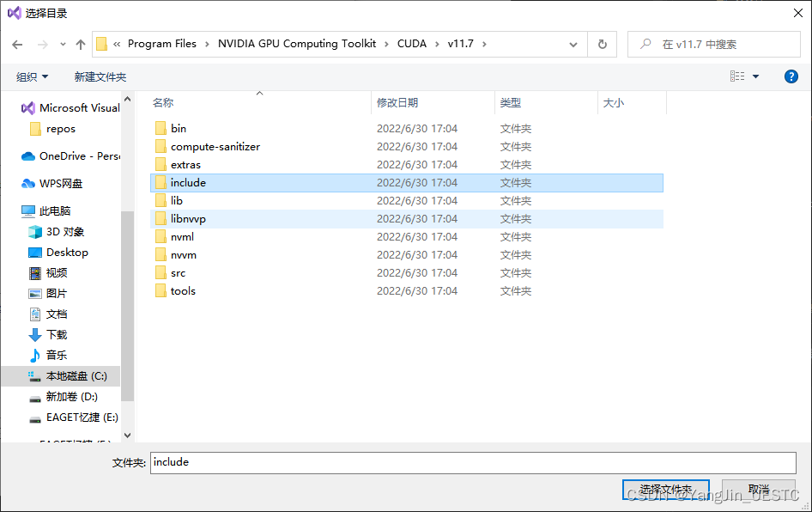Open recent locations dropdown arrow
The height and width of the screenshot is (512, 812).
click(x=63, y=45)
